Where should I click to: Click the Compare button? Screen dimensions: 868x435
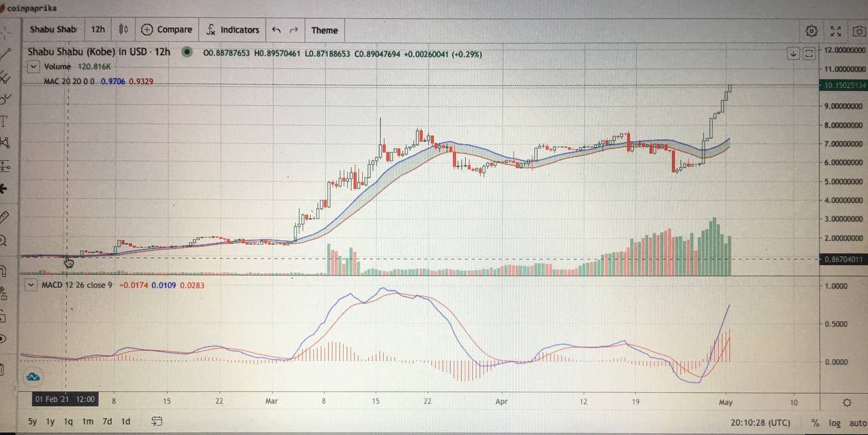(167, 30)
